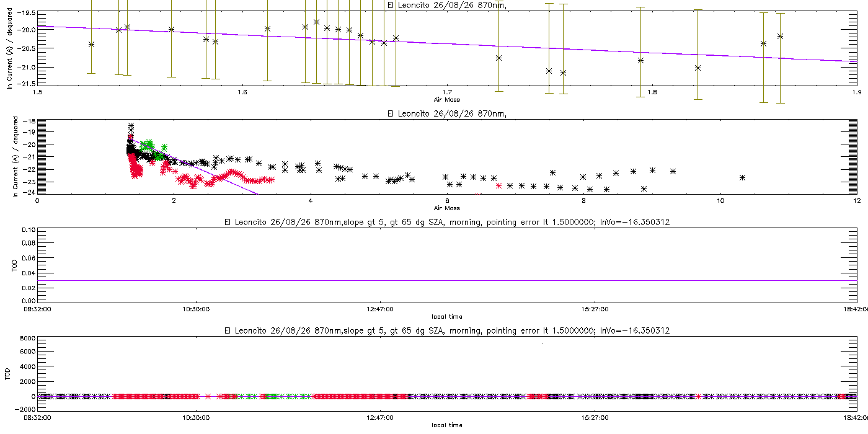Click the 1.8 tick label on the top plot axis
The width and height of the screenshot is (868, 434).
[652, 92]
